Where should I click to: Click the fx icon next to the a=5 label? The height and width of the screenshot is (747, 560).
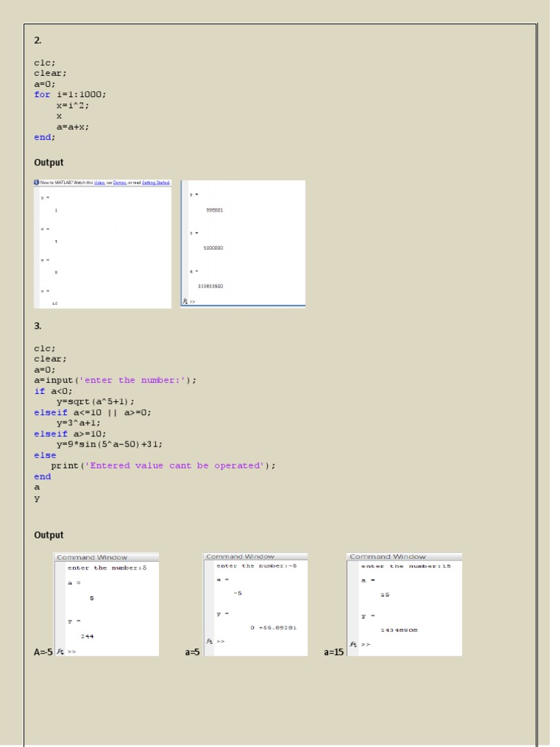(x=209, y=641)
